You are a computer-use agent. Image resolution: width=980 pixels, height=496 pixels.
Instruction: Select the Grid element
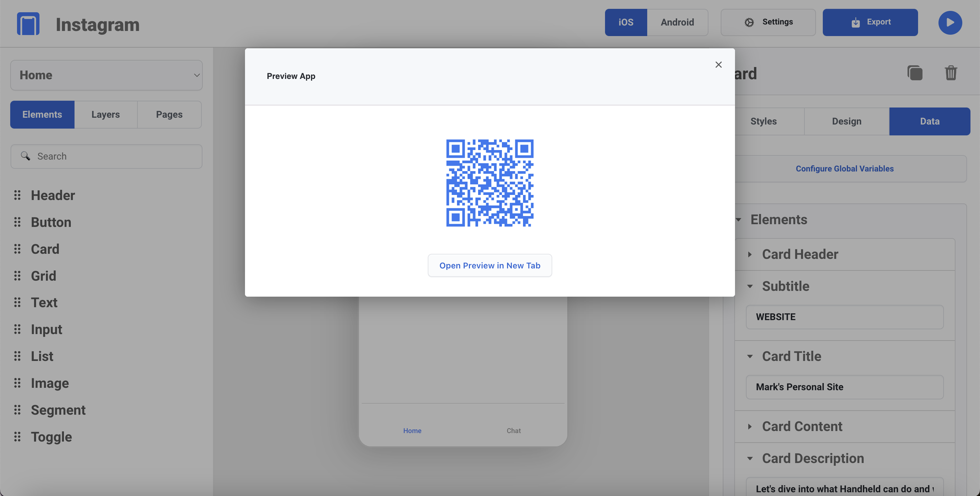(x=43, y=276)
